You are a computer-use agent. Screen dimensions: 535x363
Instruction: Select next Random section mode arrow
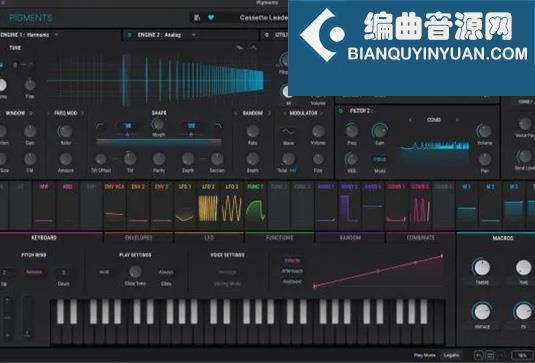269,113
